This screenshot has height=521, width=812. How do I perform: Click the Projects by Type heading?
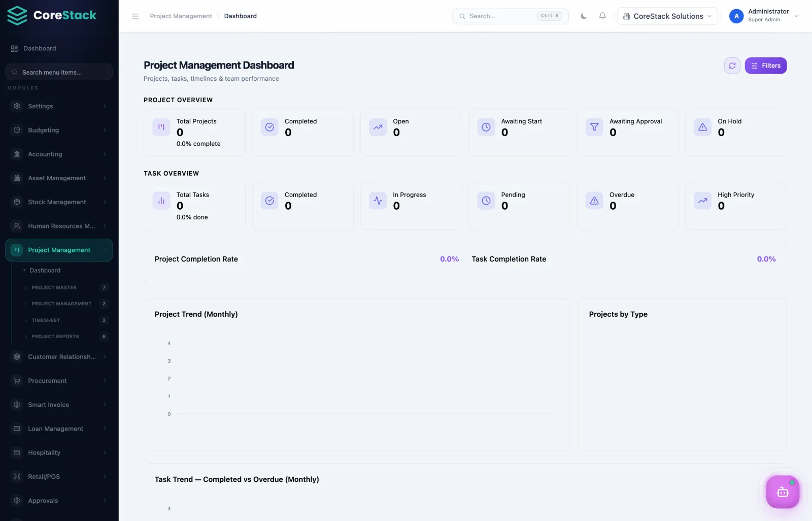(618, 314)
